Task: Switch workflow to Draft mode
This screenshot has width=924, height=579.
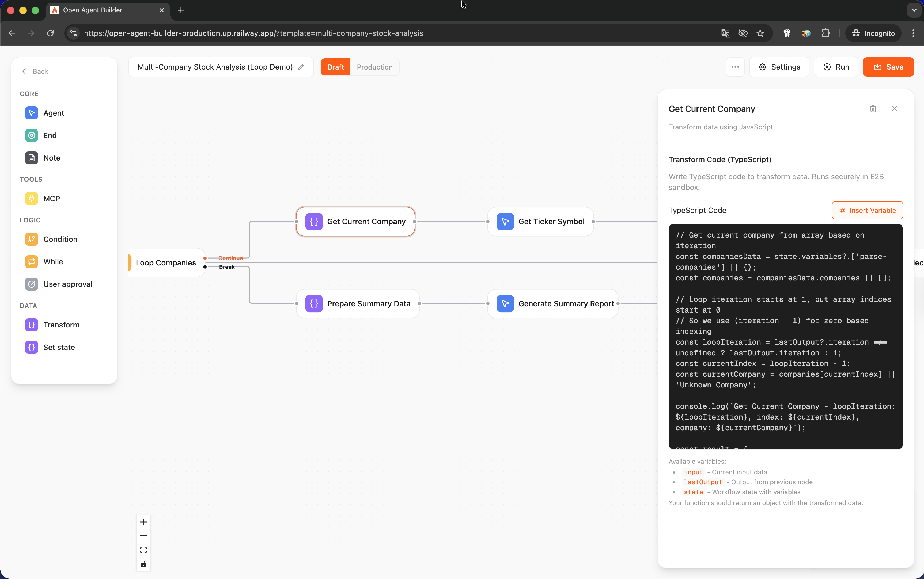Action: click(x=335, y=67)
